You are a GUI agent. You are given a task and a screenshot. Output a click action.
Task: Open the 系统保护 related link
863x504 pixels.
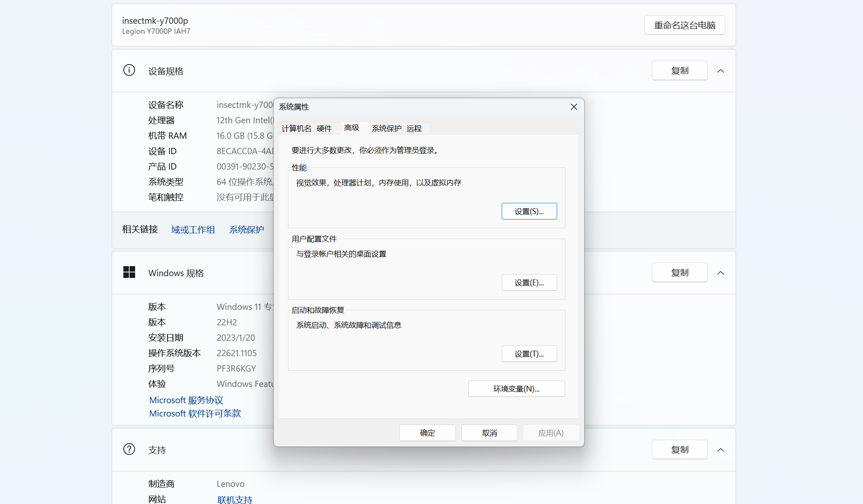coord(246,230)
